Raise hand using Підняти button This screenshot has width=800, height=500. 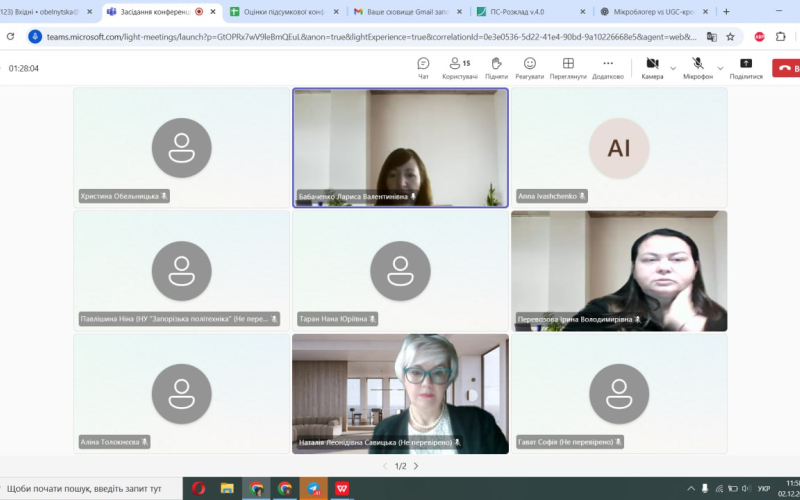[496, 67]
